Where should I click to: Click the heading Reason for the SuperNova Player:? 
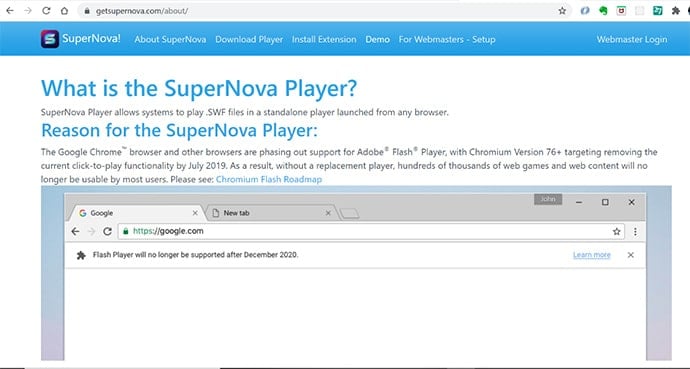179,130
